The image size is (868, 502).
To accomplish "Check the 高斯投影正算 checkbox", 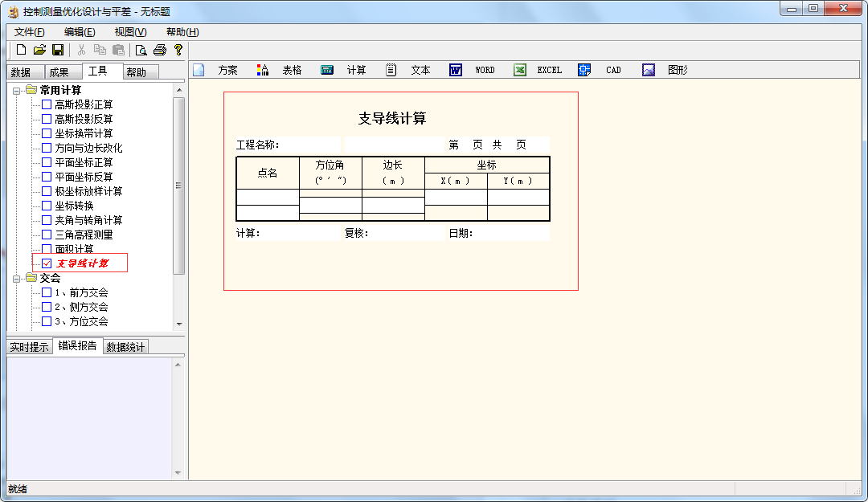I will (x=47, y=104).
